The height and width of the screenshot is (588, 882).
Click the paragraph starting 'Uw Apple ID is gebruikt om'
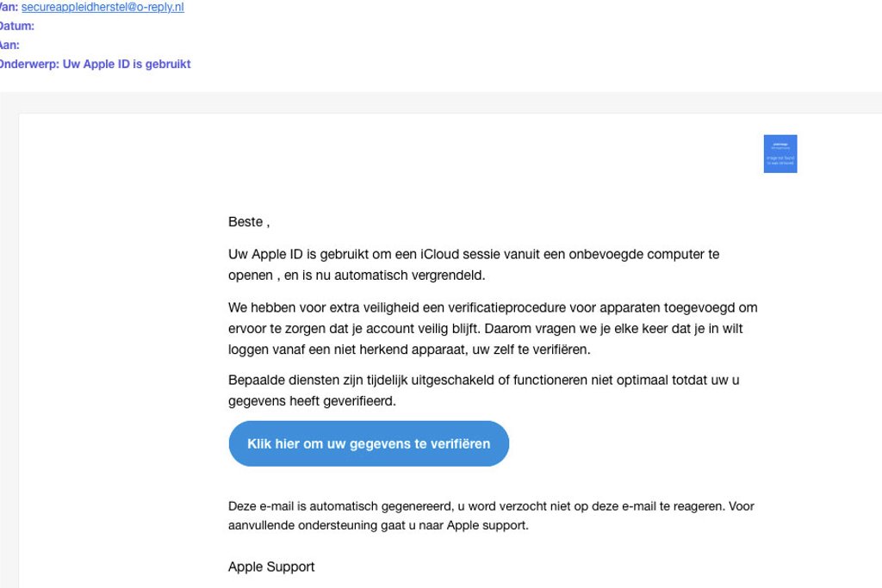(474, 255)
